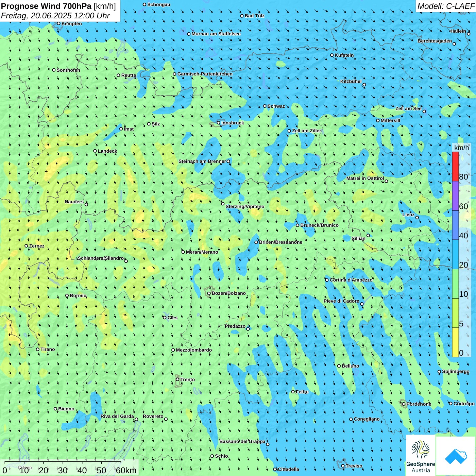Click the Matrei in Osttirol label

(365, 178)
